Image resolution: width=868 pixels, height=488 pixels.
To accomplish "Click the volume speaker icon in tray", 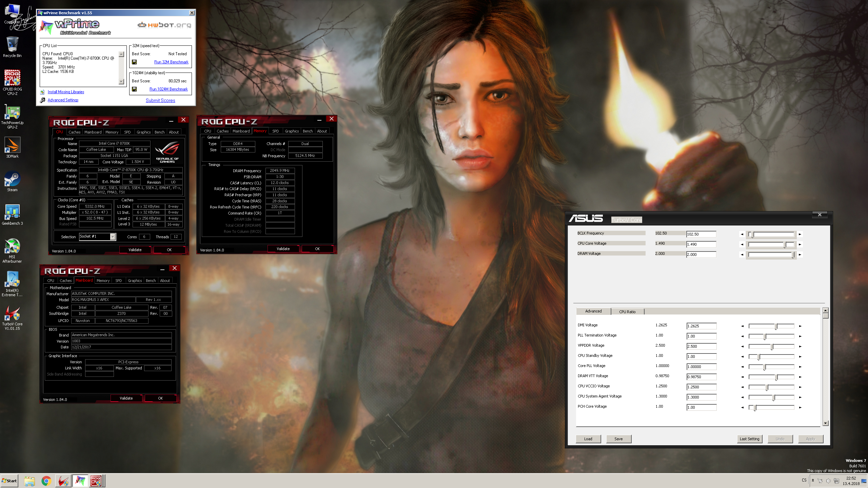I will point(828,481).
